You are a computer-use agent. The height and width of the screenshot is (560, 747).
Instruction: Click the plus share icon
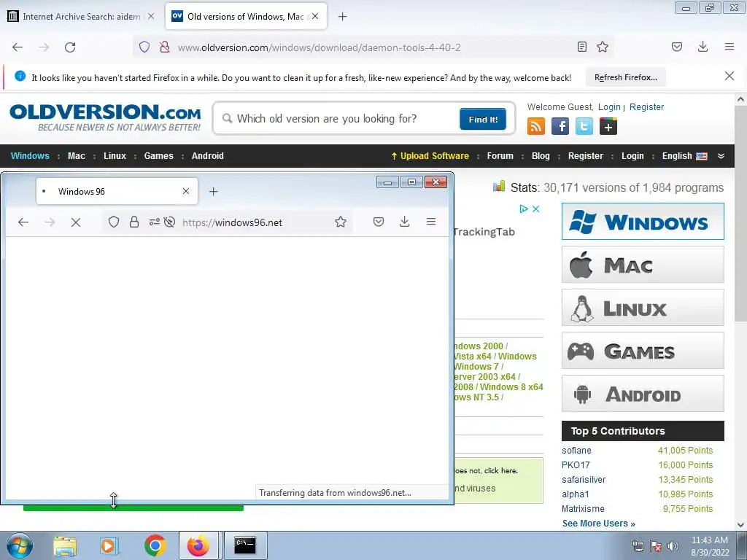pyautogui.click(x=608, y=126)
